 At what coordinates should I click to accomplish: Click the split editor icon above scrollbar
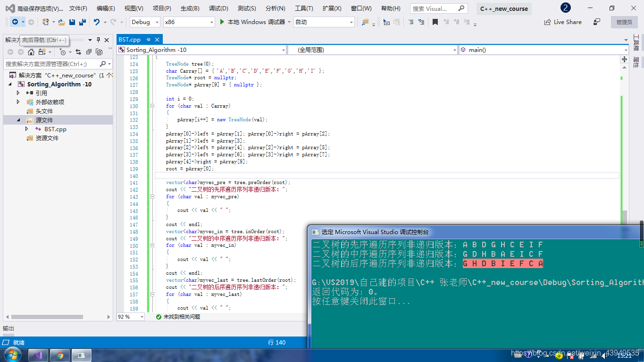(x=624, y=59)
